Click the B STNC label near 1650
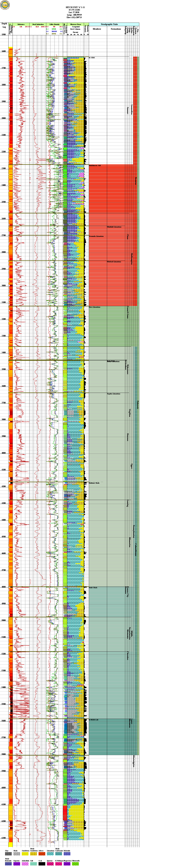This screenshot has height=868, width=181. click(92, 58)
